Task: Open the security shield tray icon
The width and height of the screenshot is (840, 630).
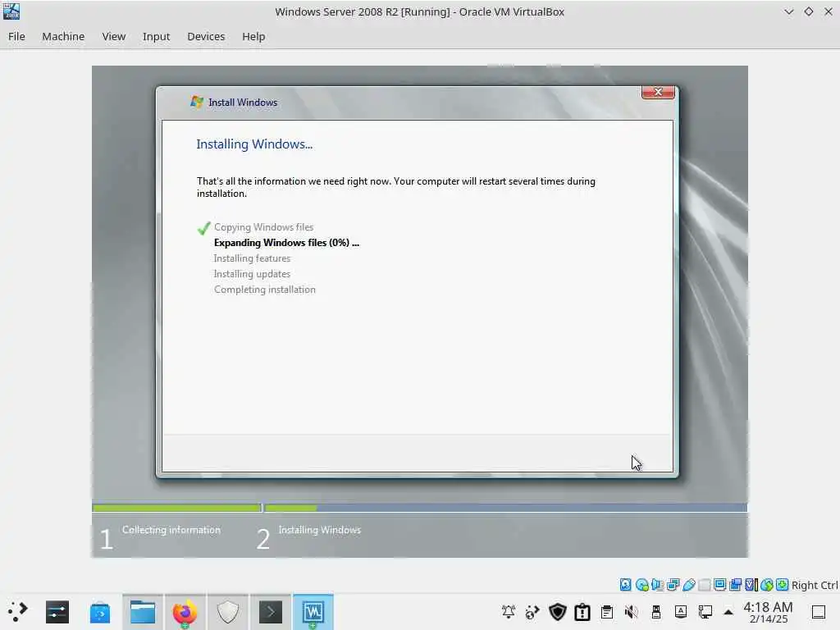Action: 558,612
